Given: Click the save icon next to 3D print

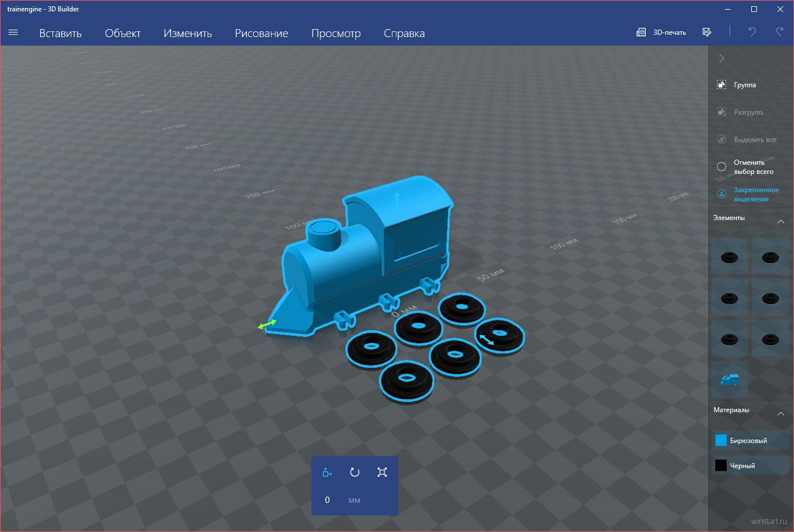Looking at the screenshot, I should (707, 33).
